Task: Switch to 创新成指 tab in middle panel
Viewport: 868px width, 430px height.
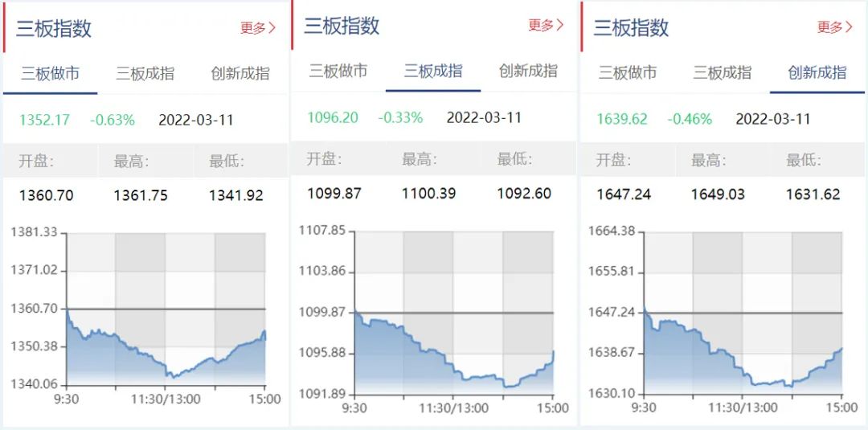Action: (x=528, y=71)
